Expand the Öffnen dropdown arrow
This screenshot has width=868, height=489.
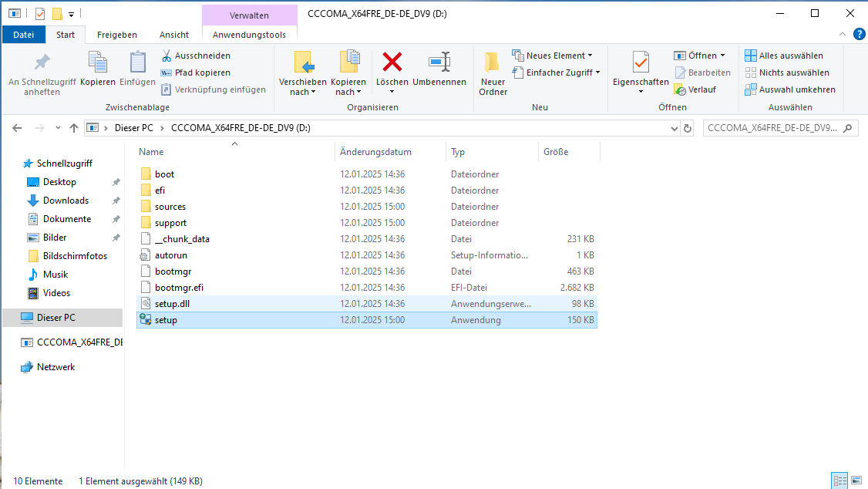tap(722, 56)
